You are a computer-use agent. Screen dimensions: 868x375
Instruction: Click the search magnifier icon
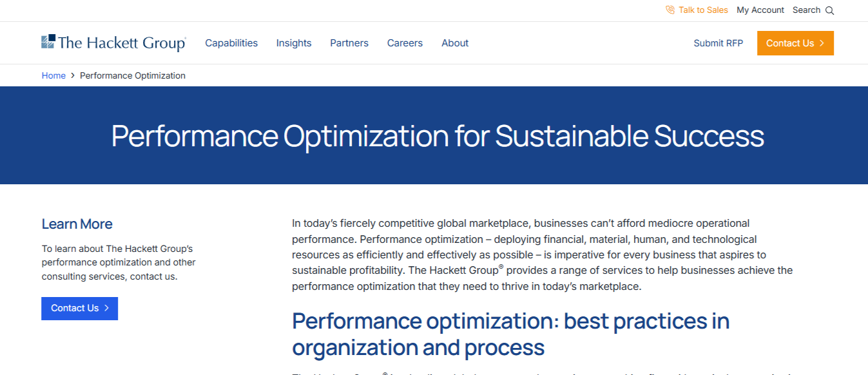[829, 10]
